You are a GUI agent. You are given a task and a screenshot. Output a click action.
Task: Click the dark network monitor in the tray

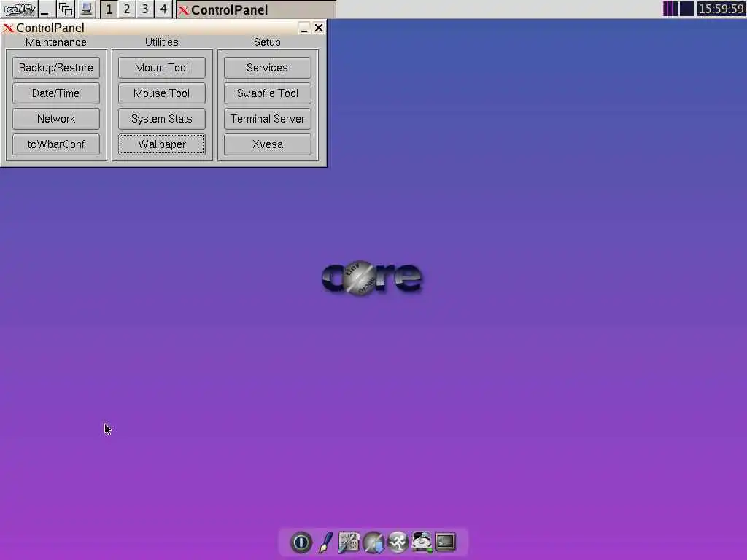pyautogui.click(x=686, y=9)
